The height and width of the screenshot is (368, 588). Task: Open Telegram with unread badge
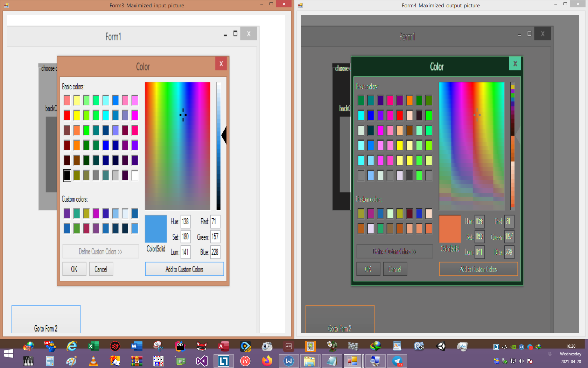[x=397, y=361]
